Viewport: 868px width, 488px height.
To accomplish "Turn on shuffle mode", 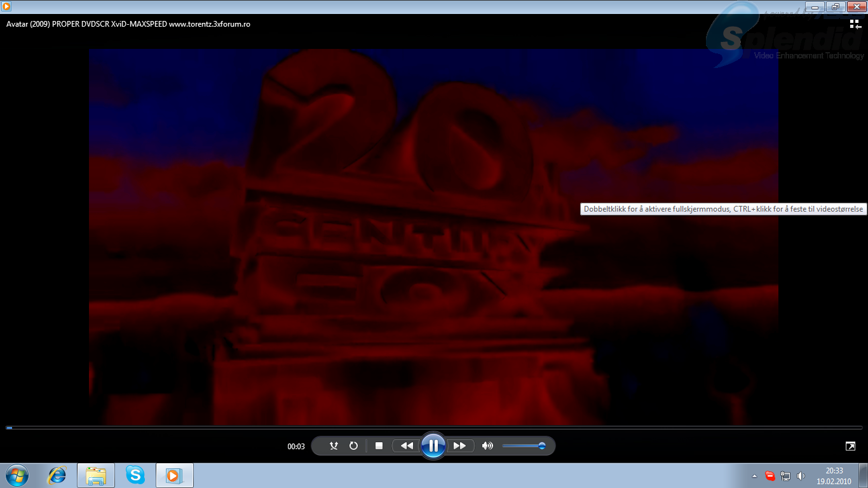I will 334,446.
